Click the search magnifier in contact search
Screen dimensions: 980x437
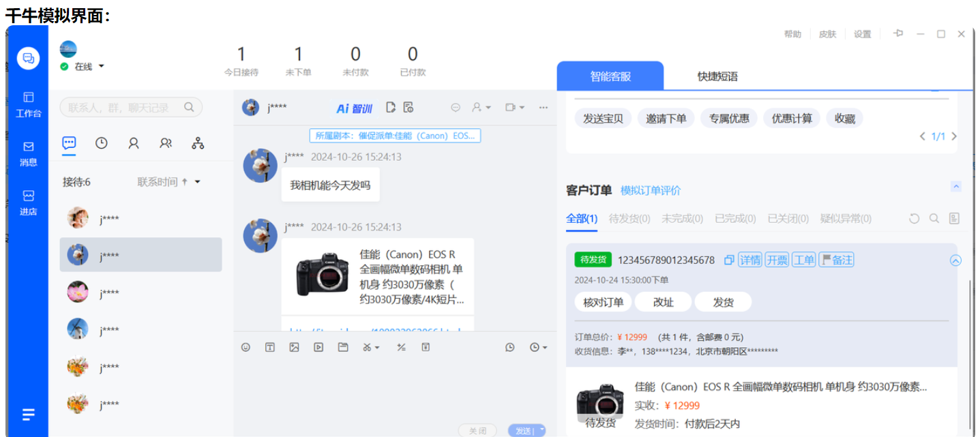pos(190,107)
